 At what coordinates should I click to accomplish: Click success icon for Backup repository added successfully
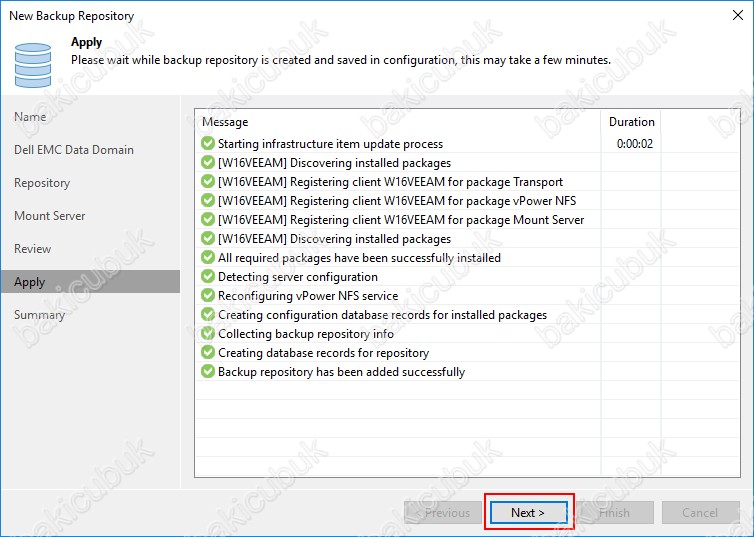[x=208, y=371]
